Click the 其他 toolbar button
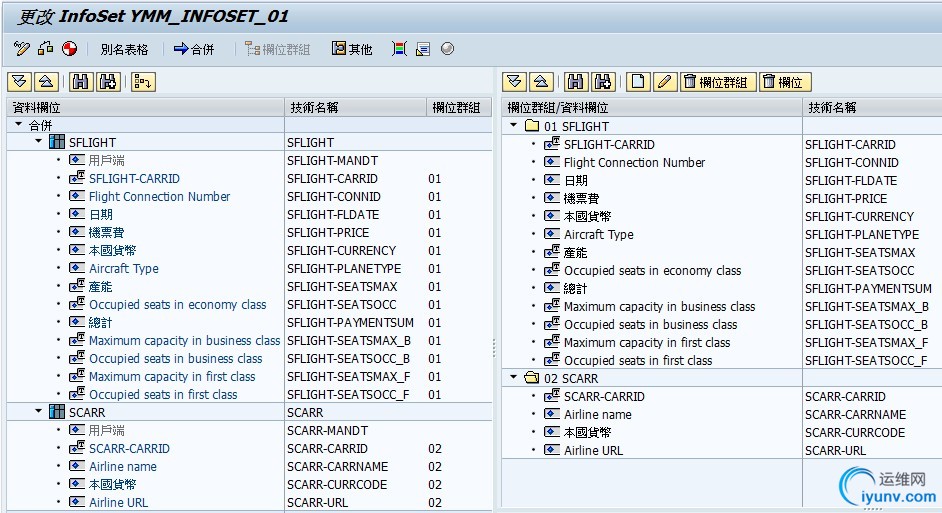This screenshot has width=942, height=513. pyautogui.click(x=352, y=49)
